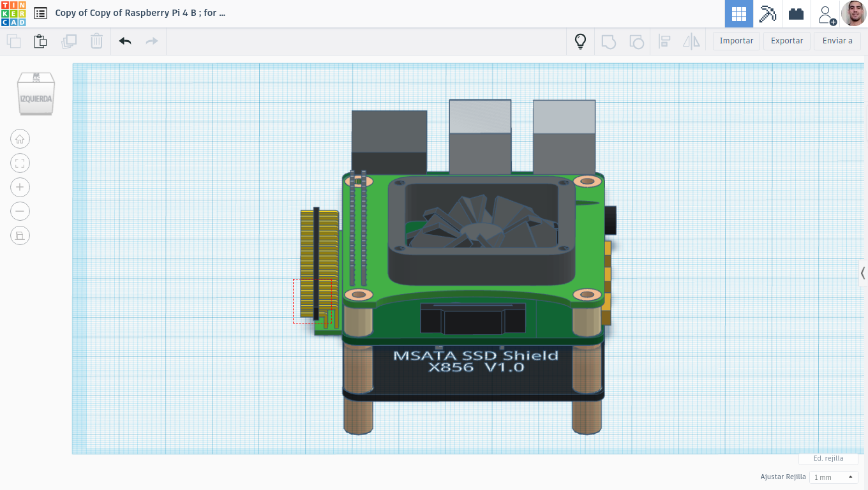The width and height of the screenshot is (868, 490).
Task: Switch between perspective and orthographic view
Action: tap(20, 235)
